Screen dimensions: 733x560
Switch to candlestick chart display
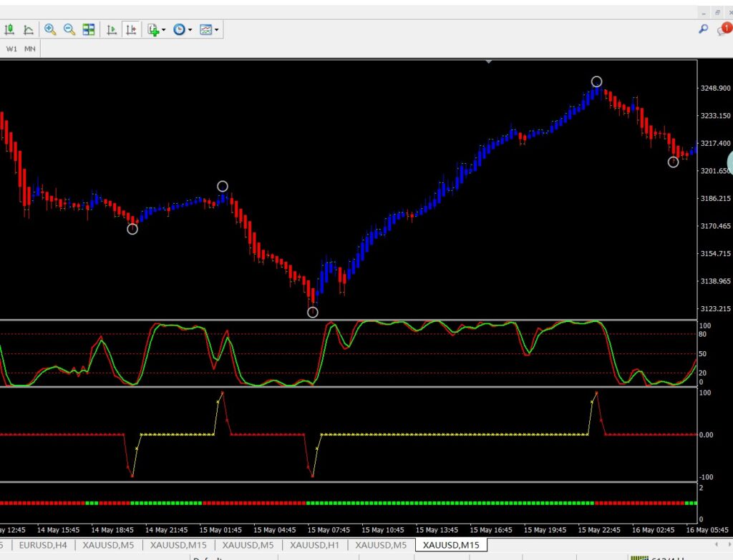[x=9, y=30]
